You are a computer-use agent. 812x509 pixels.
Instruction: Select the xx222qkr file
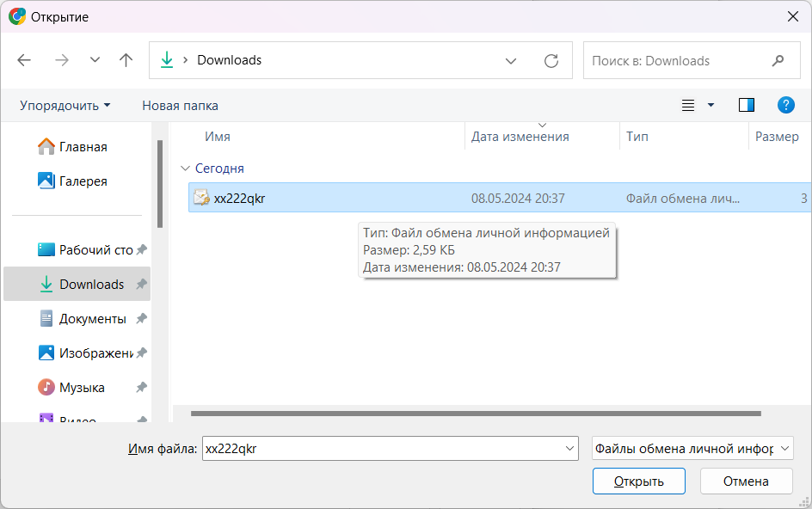click(x=500, y=198)
